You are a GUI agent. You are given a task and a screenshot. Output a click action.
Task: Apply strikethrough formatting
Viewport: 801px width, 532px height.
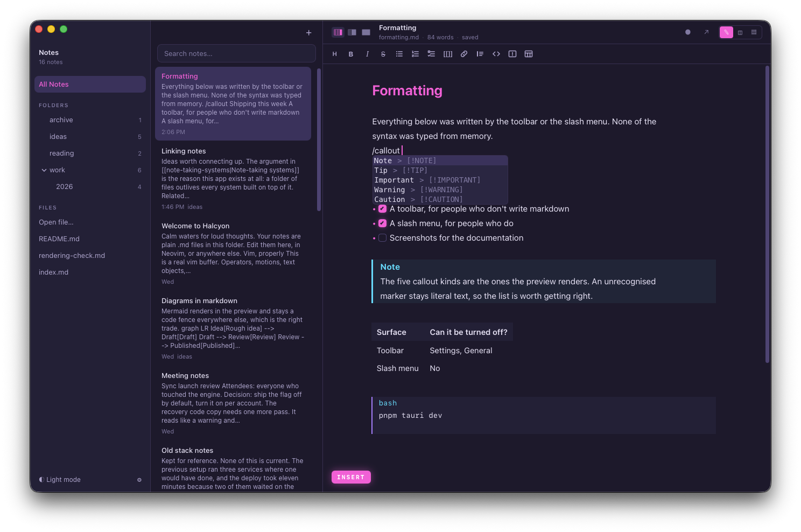pyautogui.click(x=383, y=54)
